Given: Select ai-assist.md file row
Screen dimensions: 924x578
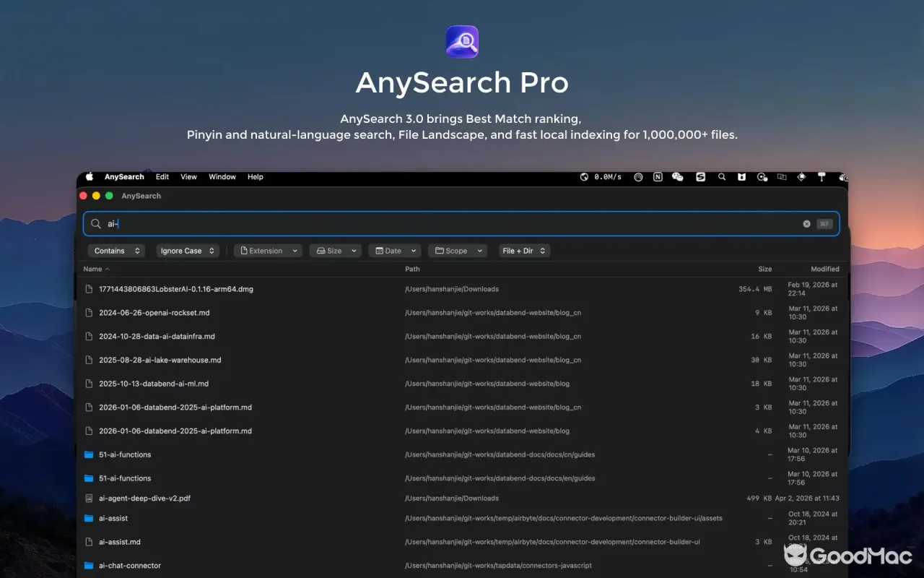Looking at the screenshot, I should 461,542.
